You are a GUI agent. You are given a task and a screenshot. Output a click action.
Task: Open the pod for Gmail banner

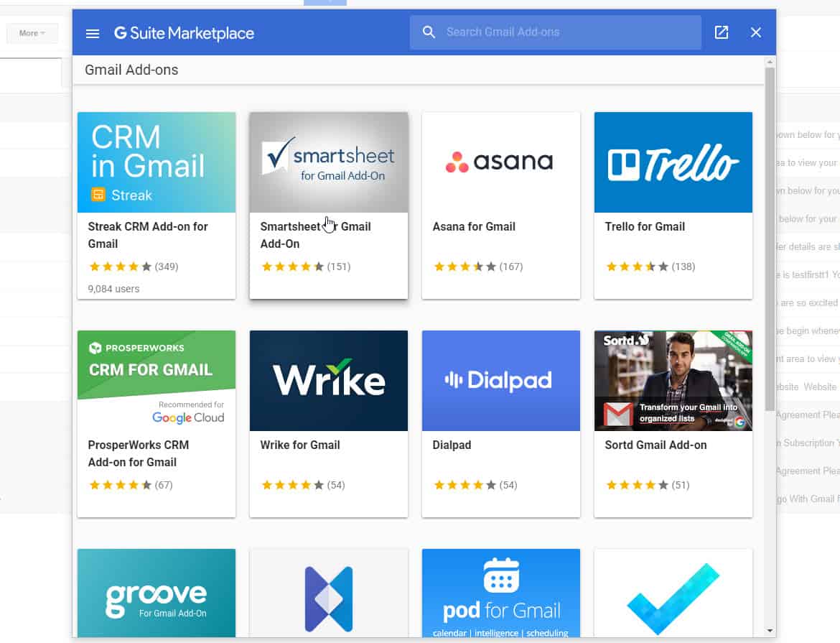tap(501, 593)
